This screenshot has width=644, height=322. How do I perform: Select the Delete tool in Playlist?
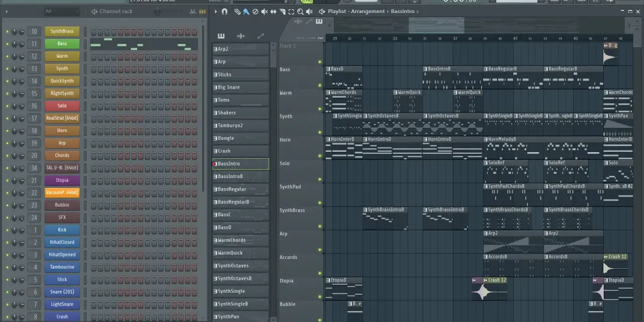255,11
